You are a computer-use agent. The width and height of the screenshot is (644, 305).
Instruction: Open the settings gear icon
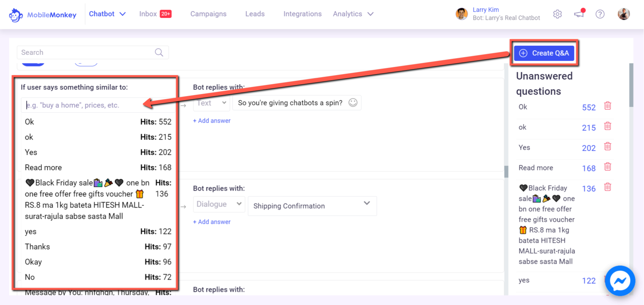pos(558,14)
